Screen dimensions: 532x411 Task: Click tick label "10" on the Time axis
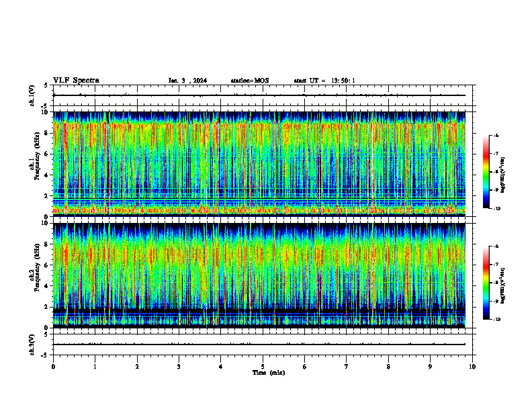coord(472,367)
